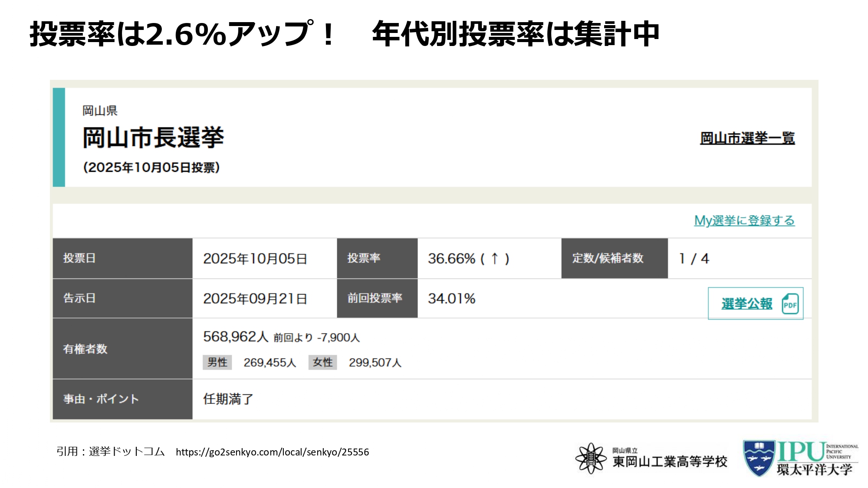This screenshot has height=488, width=868.
Task: Click the 東岡山工業高等学校 school emblem
Action: pyautogui.click(x=590, y=459)
